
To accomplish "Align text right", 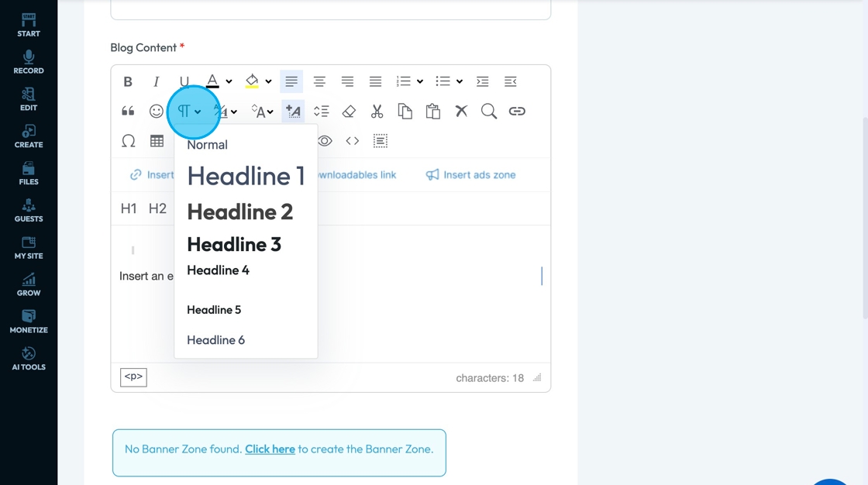I will [348, 82].
